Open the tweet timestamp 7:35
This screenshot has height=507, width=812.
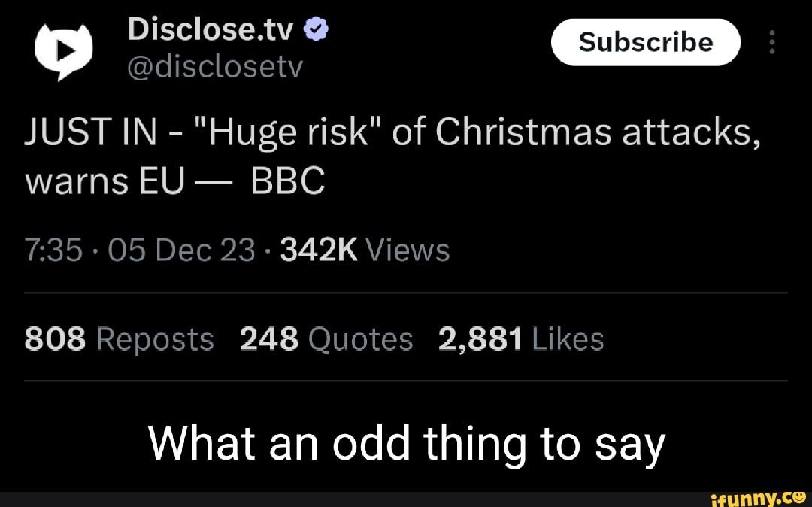tap(53, 249)
